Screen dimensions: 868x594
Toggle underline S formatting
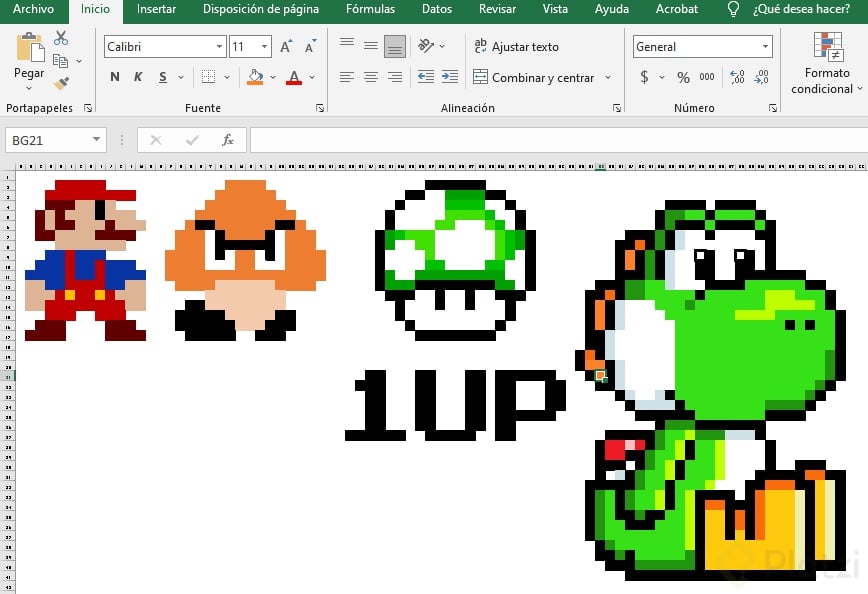[163, 77]
